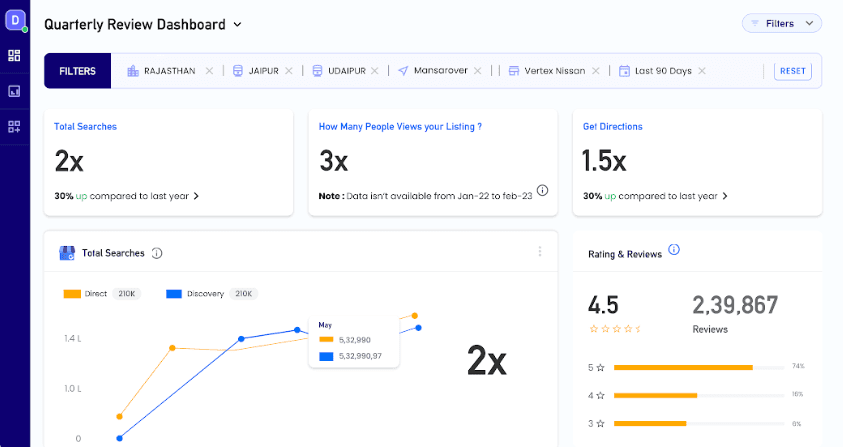Viewport: 843px width, 447px height.
Task: Expand the Quarterly Review Dashboard title dropdown
Action: click(x=237, y=25)
